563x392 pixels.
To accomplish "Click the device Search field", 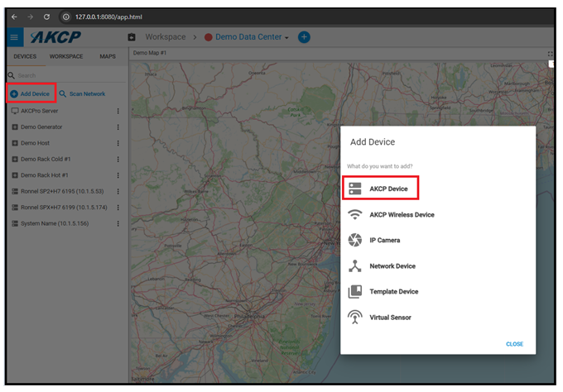I will (66, 75).
